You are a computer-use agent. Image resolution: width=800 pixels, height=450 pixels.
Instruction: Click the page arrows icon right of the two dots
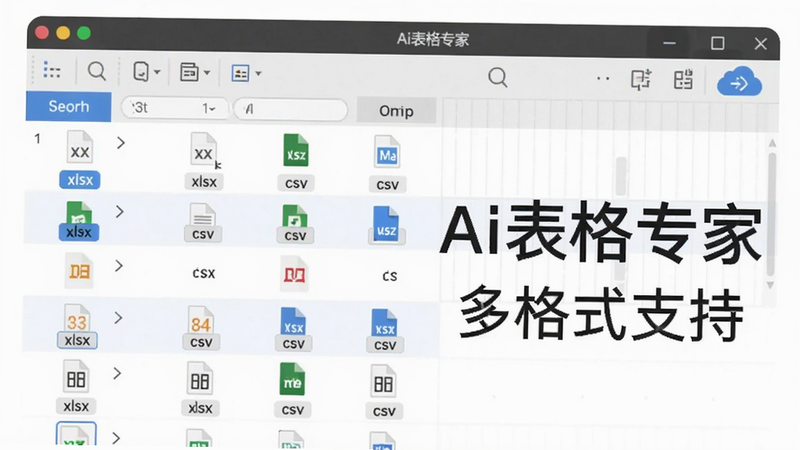(641, 80)
